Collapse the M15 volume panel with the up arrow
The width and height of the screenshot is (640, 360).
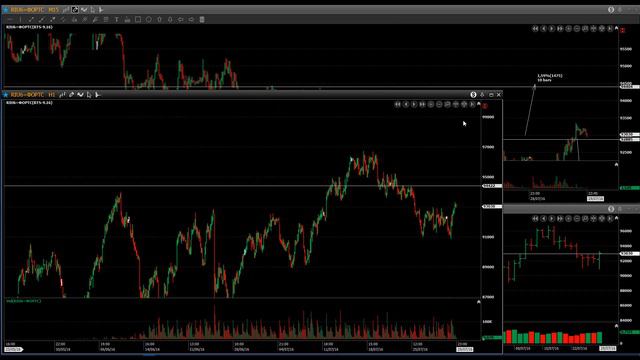click(x=616, y=164)
